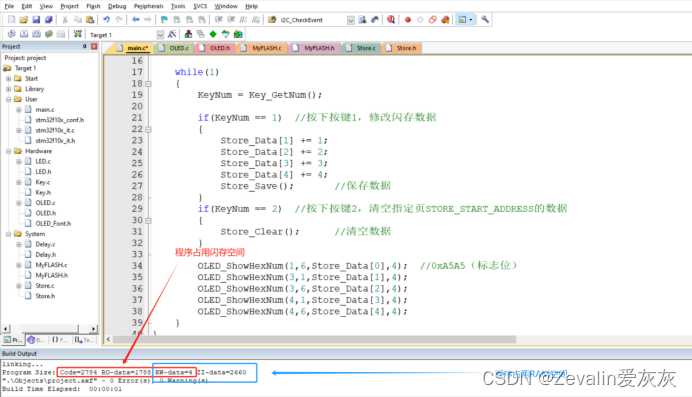692x397 pixels.
Task: Switch to the Store.h editor tab
Action: pos(402,48)
